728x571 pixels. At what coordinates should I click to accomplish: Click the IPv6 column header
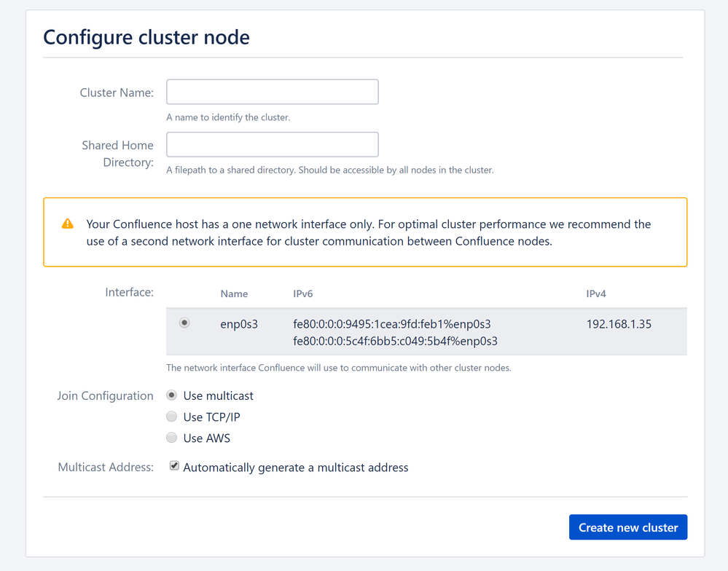302,294
